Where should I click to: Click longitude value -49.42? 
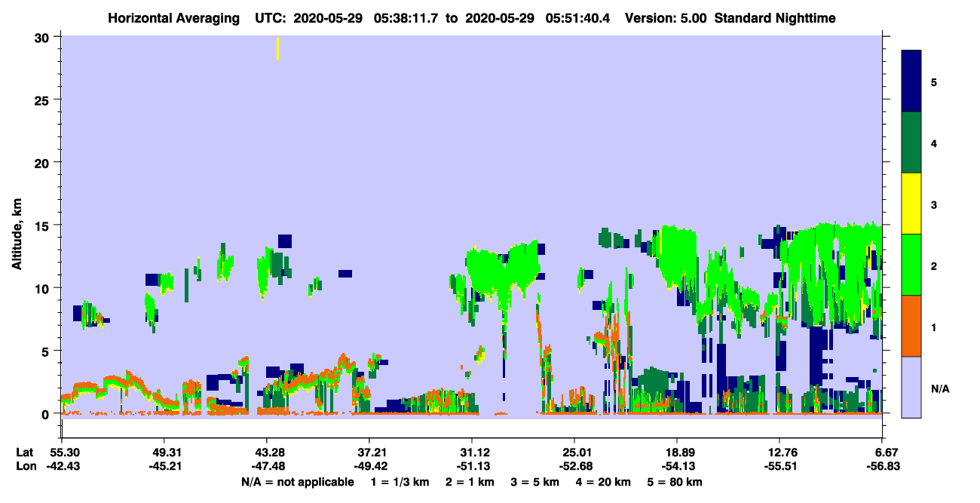369,467
